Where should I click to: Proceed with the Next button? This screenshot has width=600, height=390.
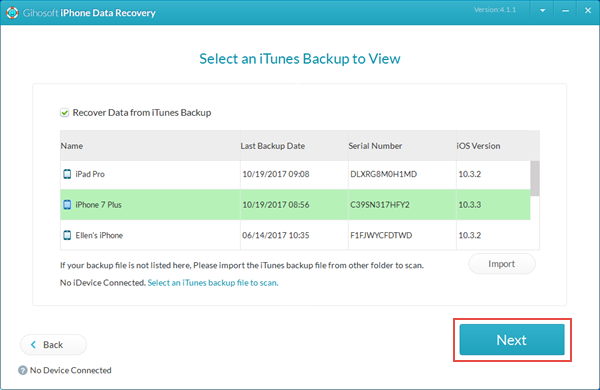pyautogui.click(x=512, y=340)
